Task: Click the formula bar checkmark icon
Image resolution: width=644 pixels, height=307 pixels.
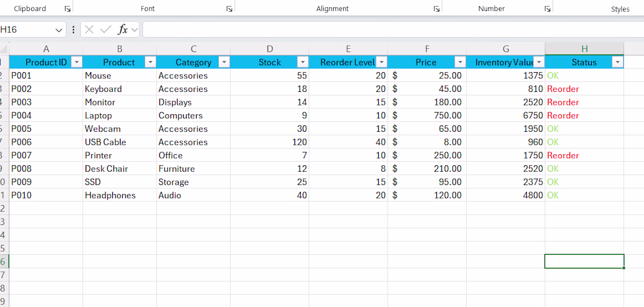Action: [x=106, y=30]
